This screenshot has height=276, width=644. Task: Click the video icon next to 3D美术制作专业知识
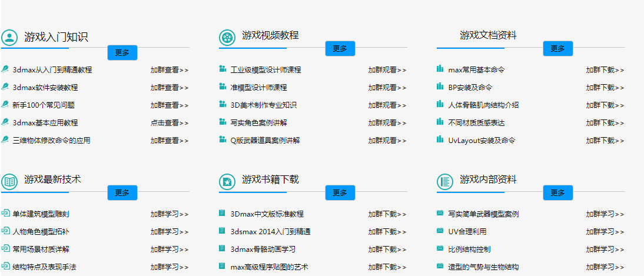[x=223, y=104]
